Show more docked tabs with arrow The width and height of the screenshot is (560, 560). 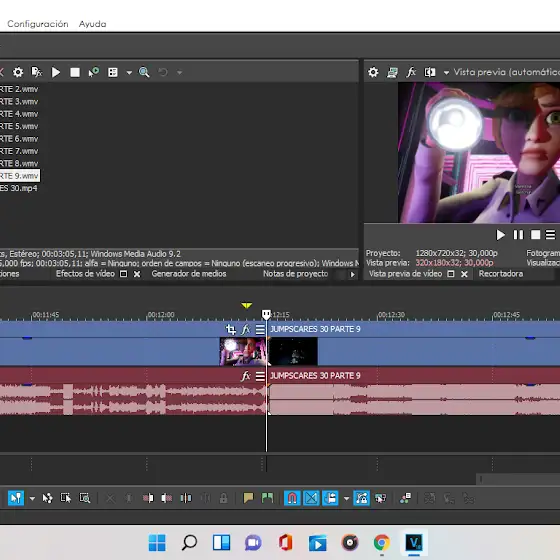[352, 274]
